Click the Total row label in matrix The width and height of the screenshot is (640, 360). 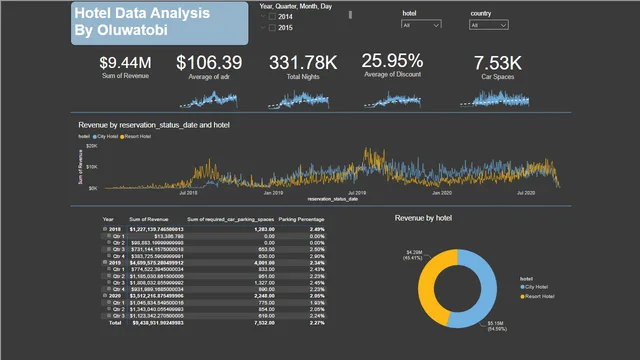115,322
